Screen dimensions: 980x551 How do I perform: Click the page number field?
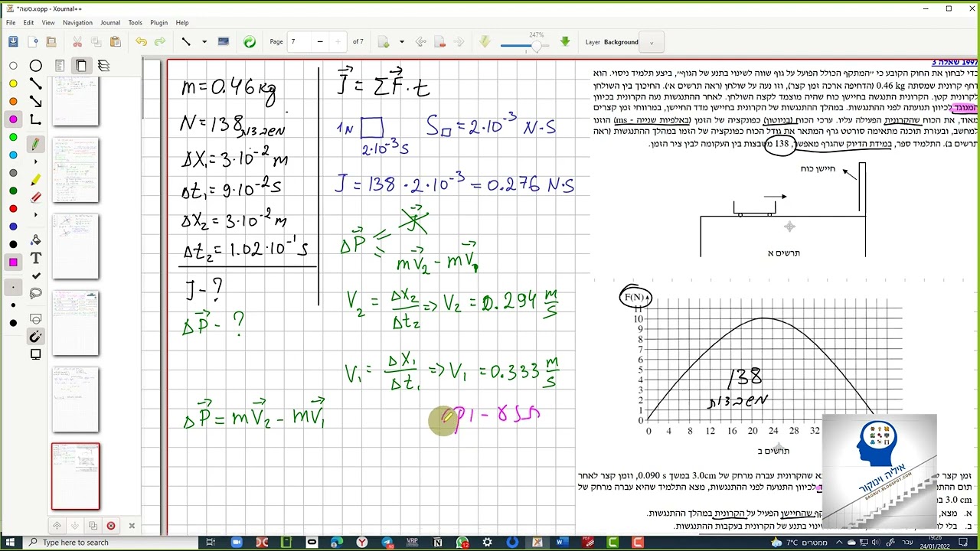(300, 42)
